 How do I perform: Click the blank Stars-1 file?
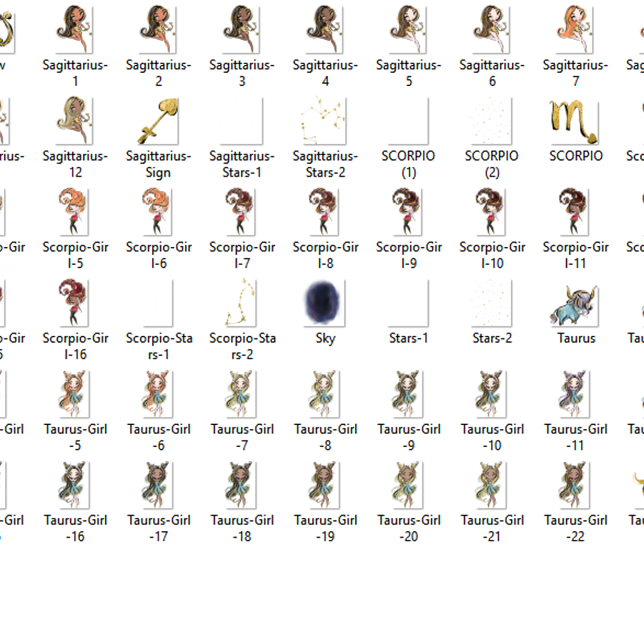[x=409, y=303]
